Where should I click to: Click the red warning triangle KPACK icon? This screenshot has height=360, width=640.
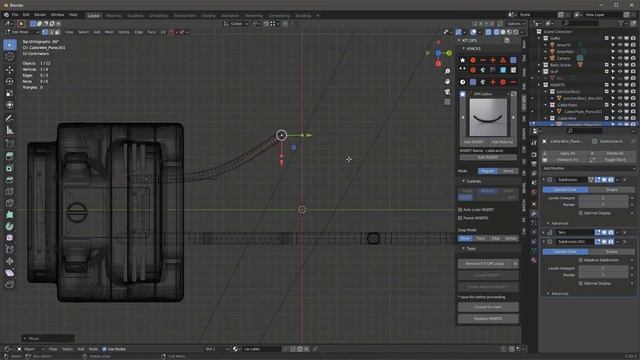pyautogui.click(x=503, y=60)
